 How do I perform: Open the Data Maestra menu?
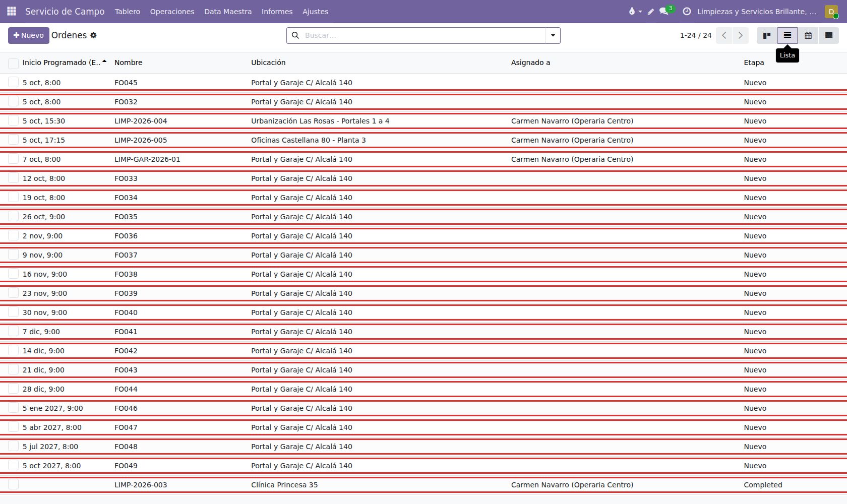click(228, 11)
